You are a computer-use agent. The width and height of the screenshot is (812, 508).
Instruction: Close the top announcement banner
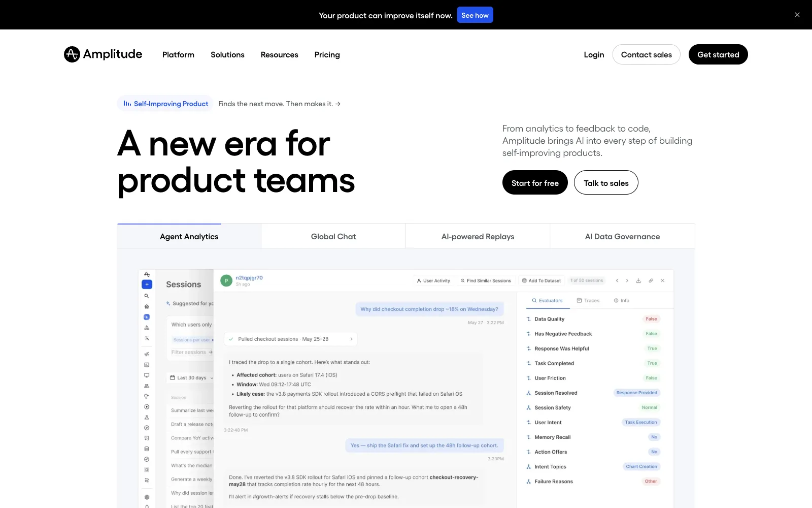click(x=797, y=15)
